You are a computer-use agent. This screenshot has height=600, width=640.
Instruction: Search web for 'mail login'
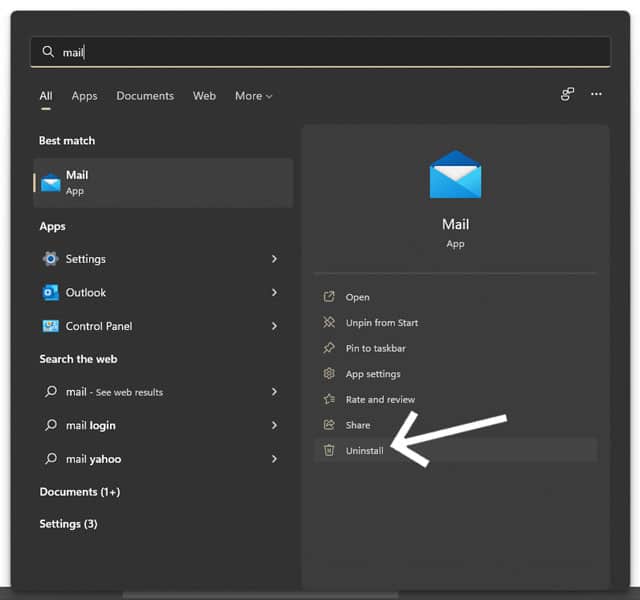tap(163, 425)
